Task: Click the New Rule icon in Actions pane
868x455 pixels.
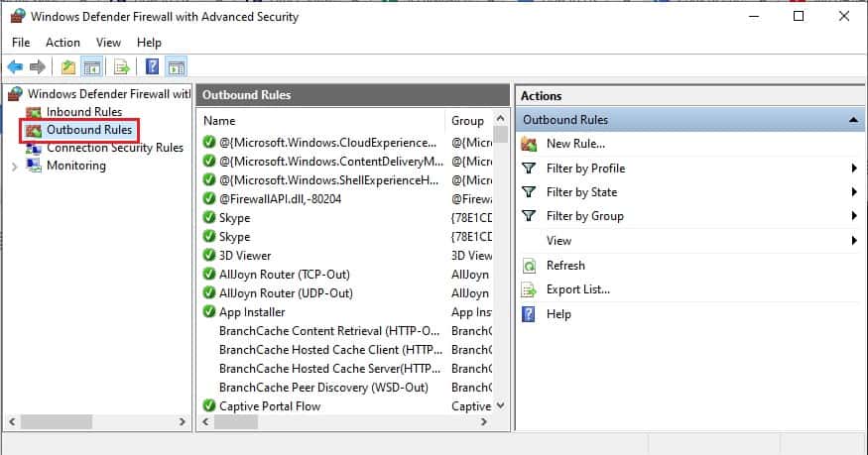Action: [529, 144]
